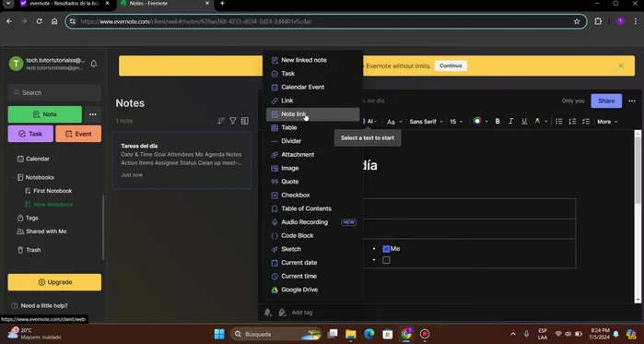Open the note actions three-dot menu
Viewport: 644px width, 344px height.
tap(632, 101)
